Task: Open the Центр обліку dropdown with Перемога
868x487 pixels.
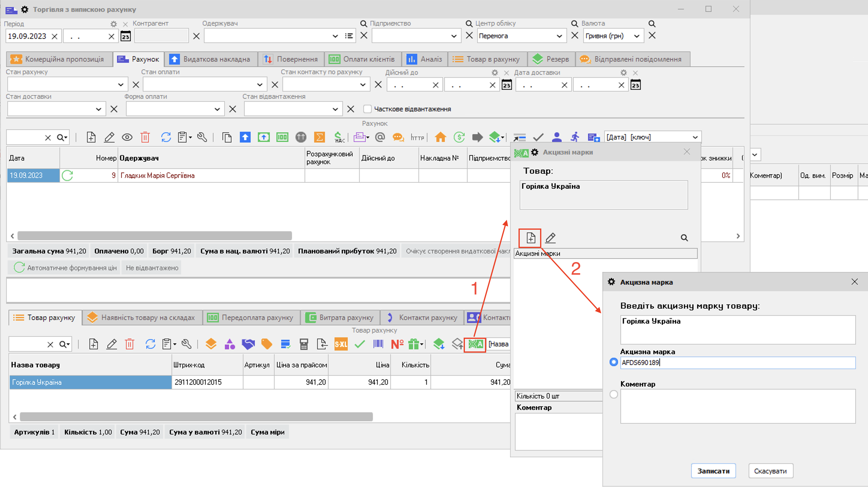Action: pos(559,36)
